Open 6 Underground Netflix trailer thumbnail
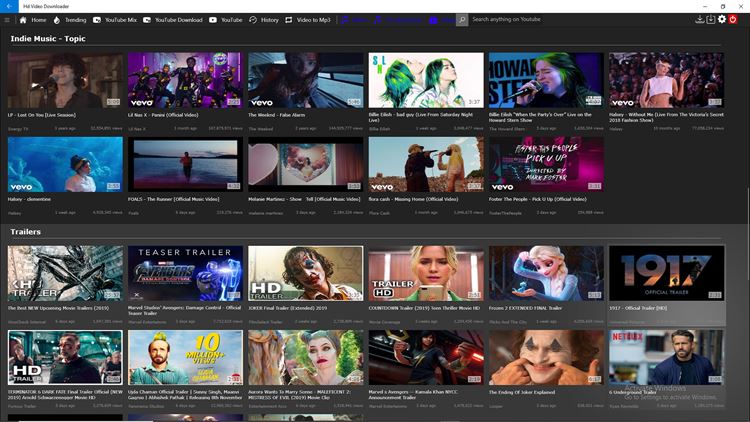Image resolution: width=750 pixels, height=422 pixels. click(x=666, y=357)
